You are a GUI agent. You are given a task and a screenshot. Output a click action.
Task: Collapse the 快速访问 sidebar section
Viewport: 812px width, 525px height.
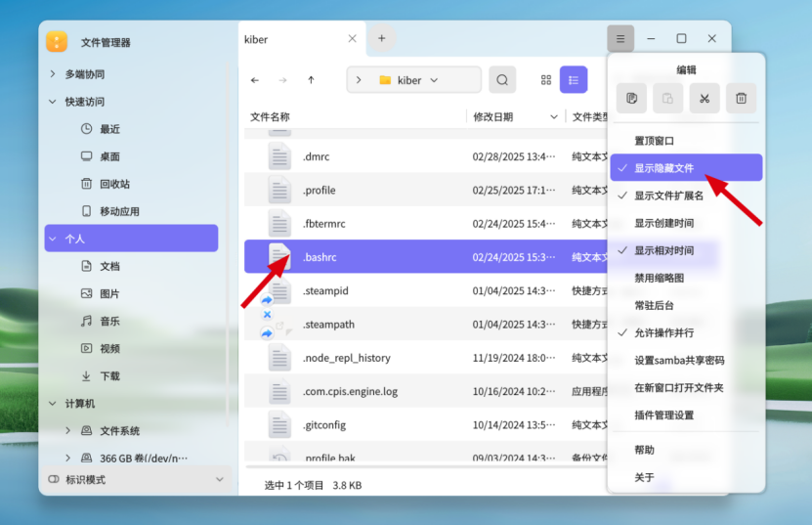(53, 102)
